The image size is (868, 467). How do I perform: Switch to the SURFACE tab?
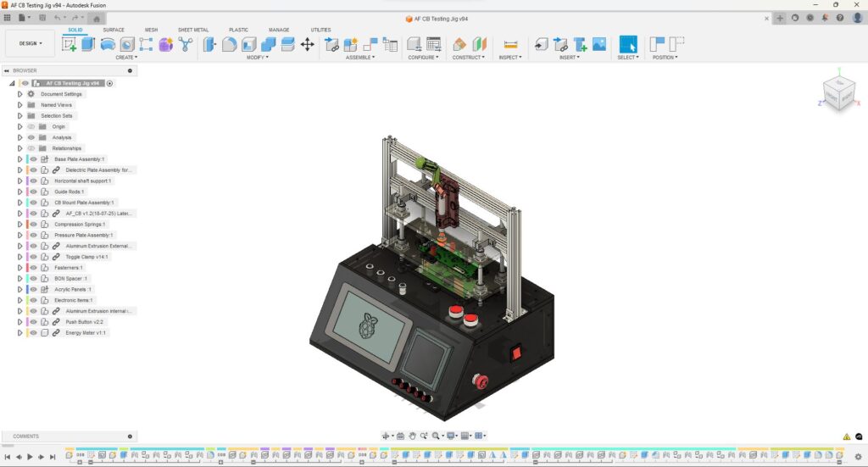click(x=114, y=30)
